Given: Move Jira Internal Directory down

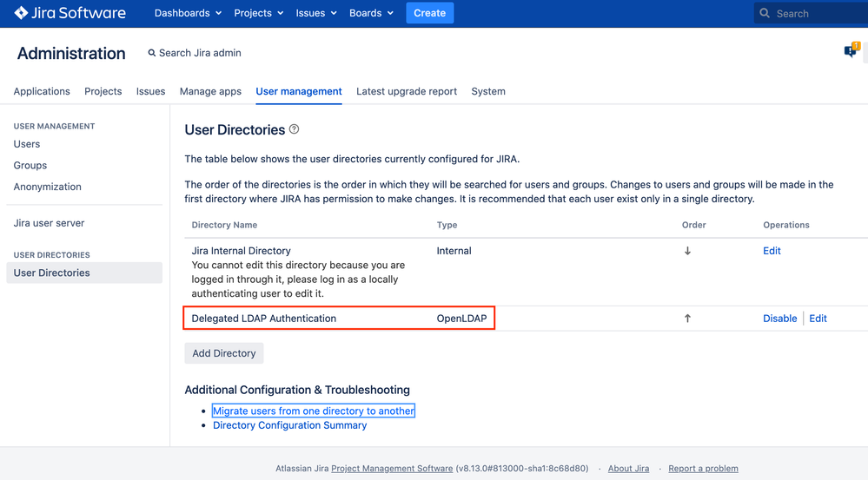Looking at the screenshot, I should pos(687,251).
